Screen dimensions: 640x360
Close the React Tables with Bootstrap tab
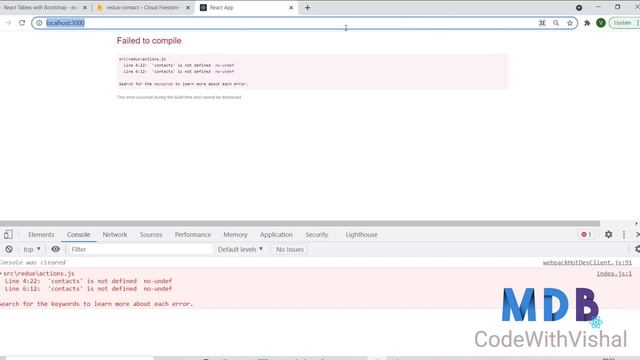click(x=85, y=7)
